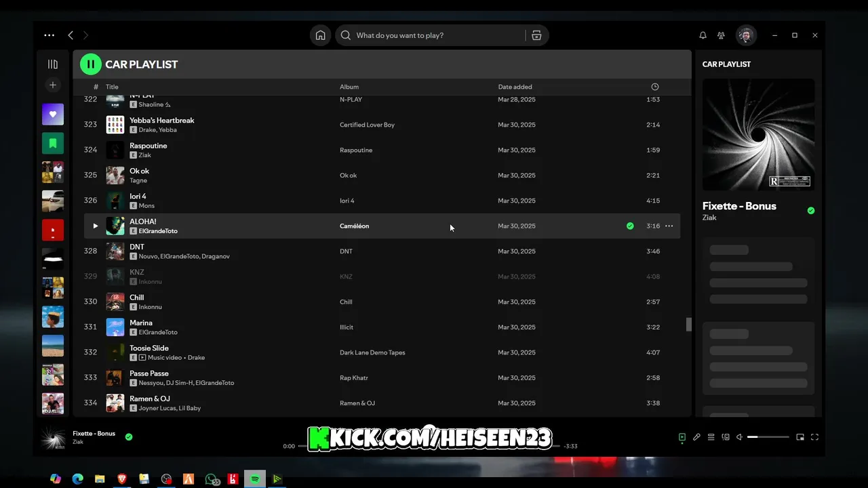This screenshot has height=488, width=868.
Task: Sort by the # column header
Action: tap(96, 87)
